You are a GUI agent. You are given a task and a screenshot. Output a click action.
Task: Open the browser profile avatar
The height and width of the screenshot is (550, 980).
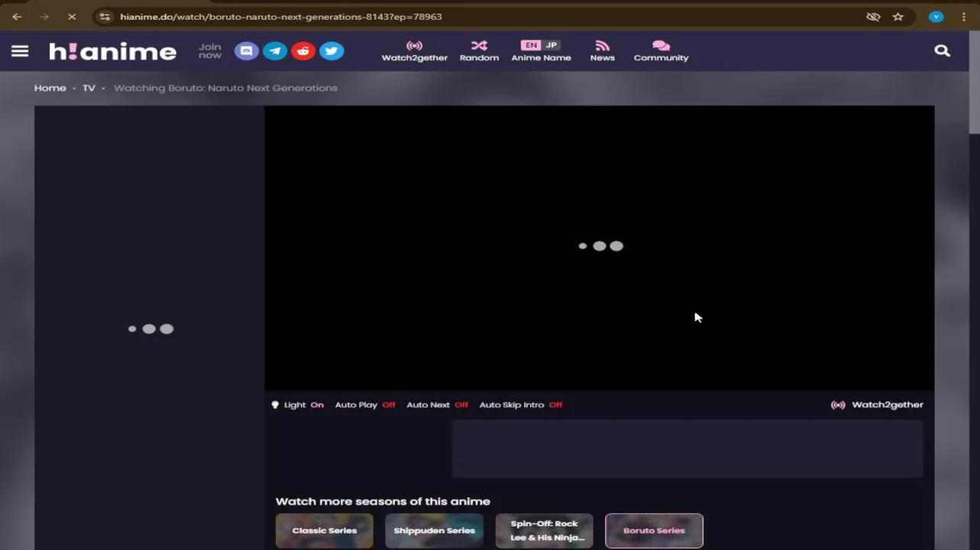click(x=936, y=17)
